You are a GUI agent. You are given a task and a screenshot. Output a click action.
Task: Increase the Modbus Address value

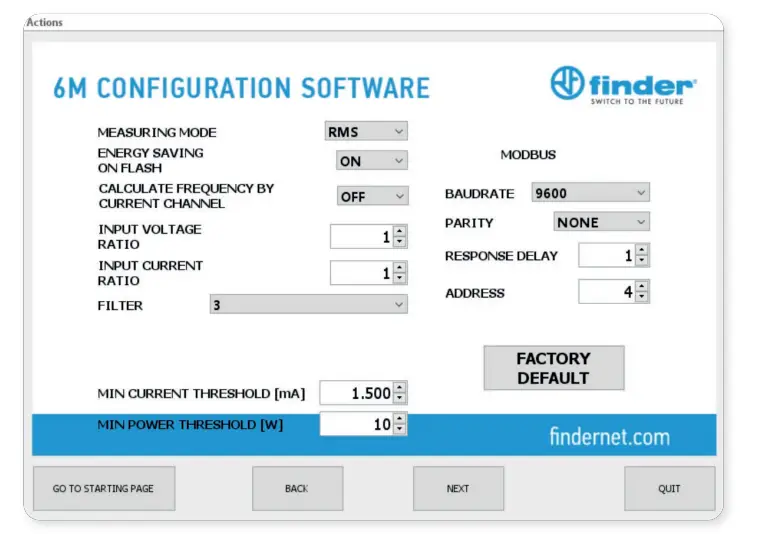click(x=642, y=286)
